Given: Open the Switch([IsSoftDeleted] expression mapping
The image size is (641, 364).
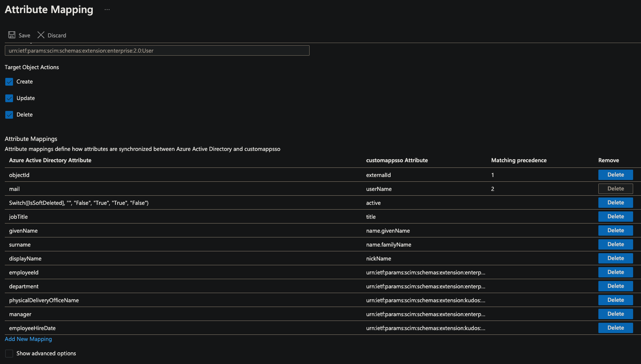Looking at the screenshot, I should (79, 203).
